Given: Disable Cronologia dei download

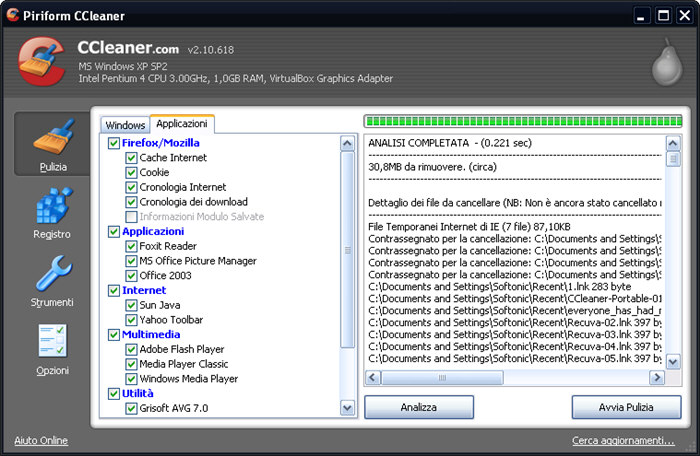Looking at the screenshot, I should click(131, 202).
